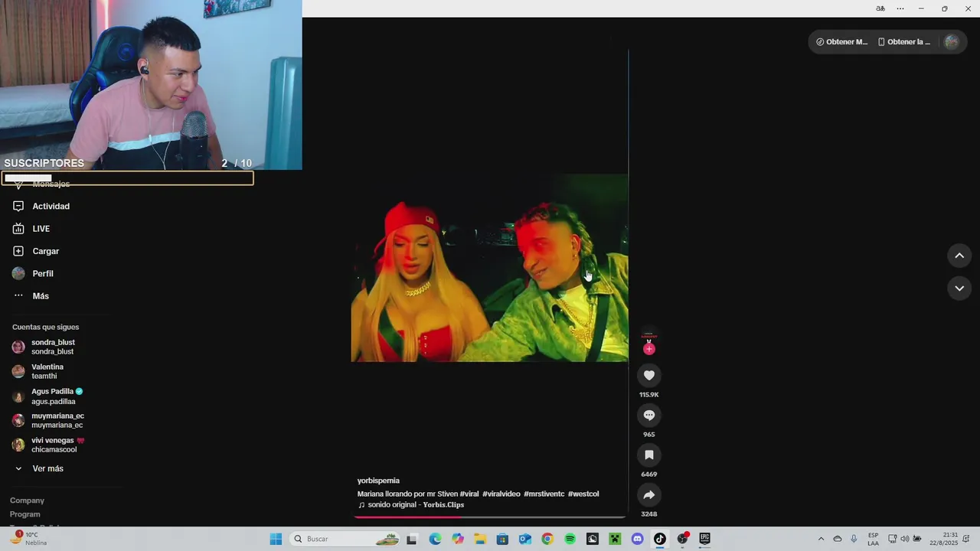Open the ESP LAA language switcher

click(x=874, y=539)
